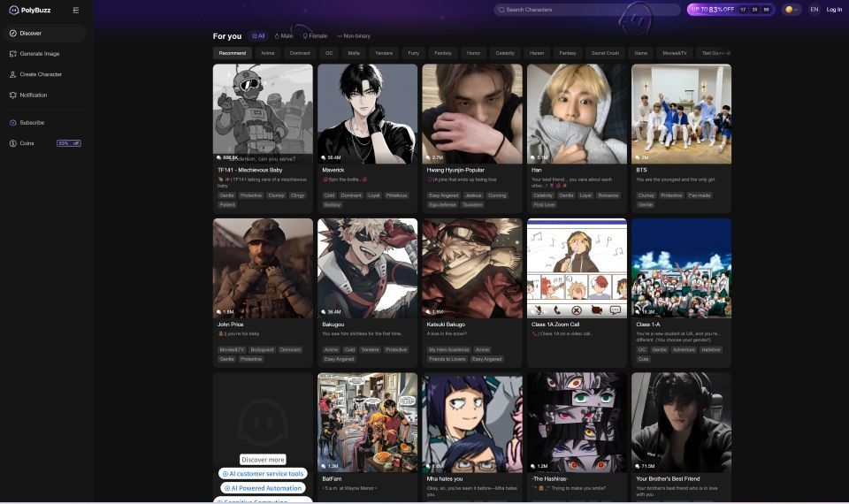
Task: Select the Female gender filter
Action: click(315, 35)
